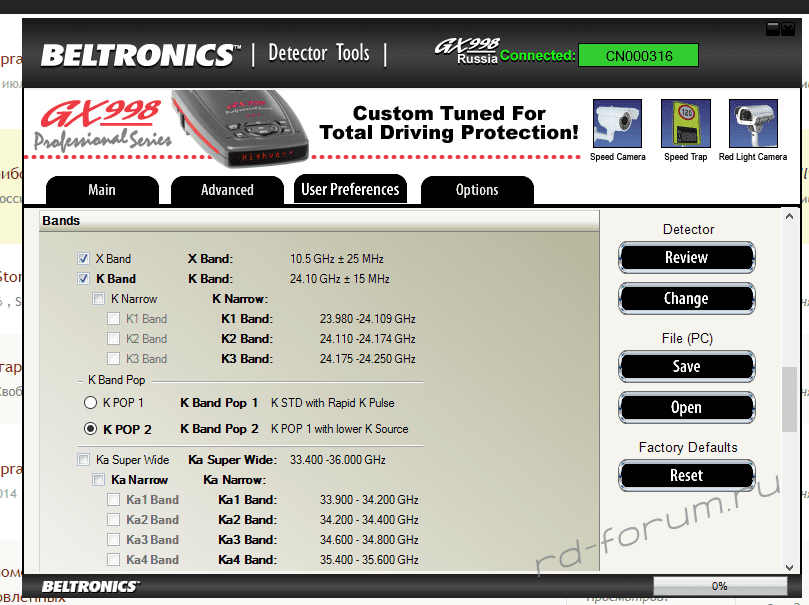809x605 pixels.
Task: Click the 34.600 - 34.800 GHz range text
Action: [369, 539]
